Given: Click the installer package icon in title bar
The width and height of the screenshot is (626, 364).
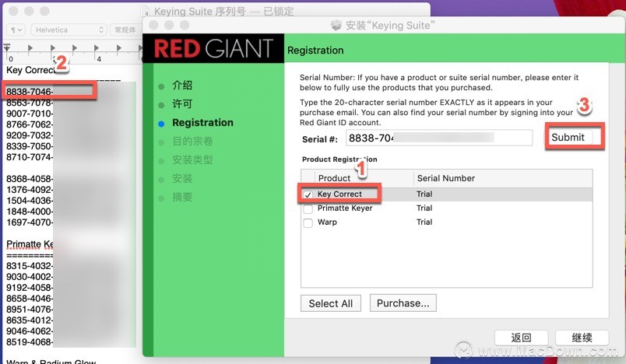Looking at the screenshot, I should click(336, 26).
